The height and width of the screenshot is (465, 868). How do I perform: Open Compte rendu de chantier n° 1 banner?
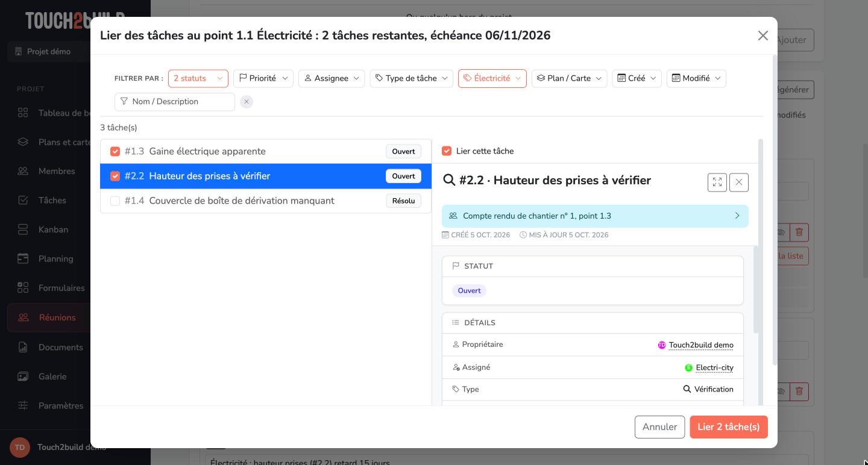pos(595,216)
